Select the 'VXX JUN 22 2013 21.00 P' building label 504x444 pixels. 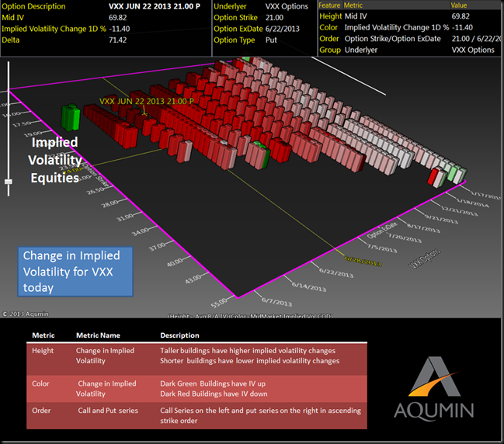147,101
